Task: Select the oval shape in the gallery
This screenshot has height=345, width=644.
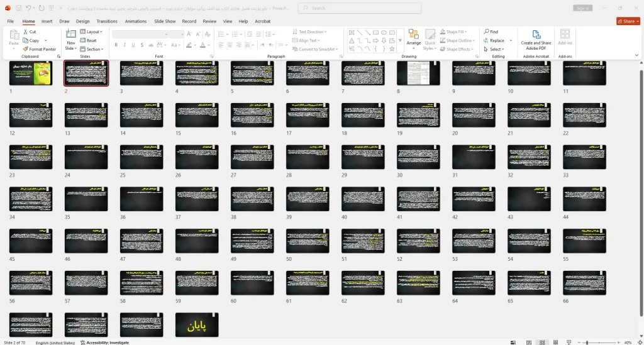Action: pos(384,33)
